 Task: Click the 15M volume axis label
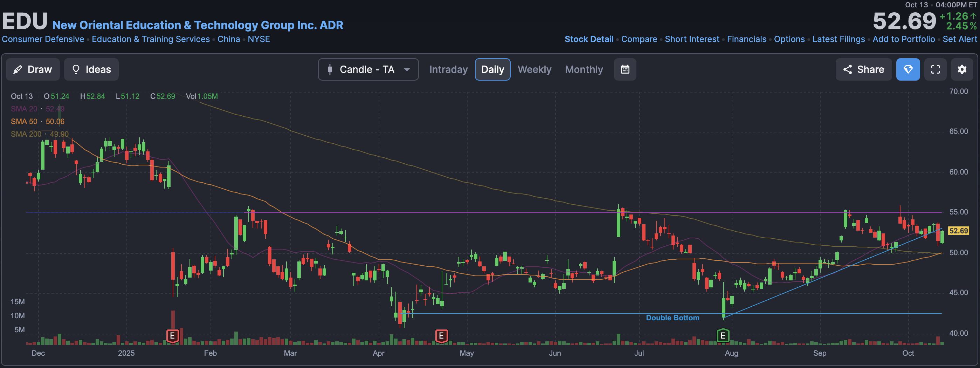[18, 302]
